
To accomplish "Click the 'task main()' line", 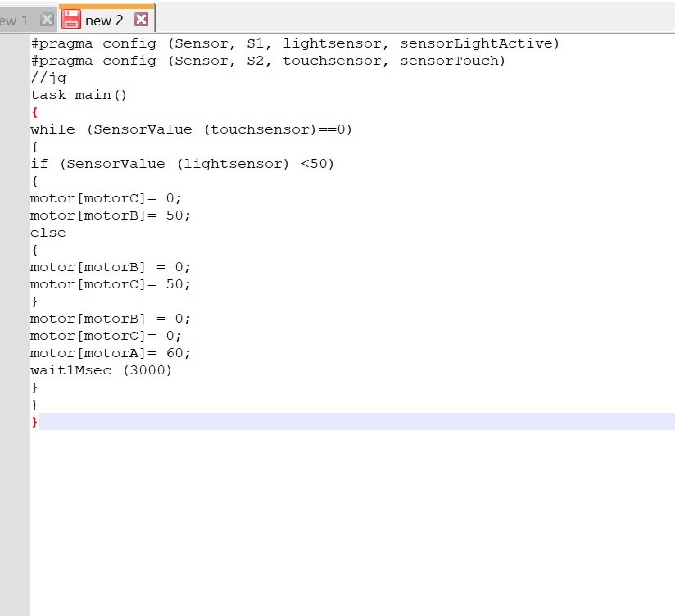I will pos(79,95).
